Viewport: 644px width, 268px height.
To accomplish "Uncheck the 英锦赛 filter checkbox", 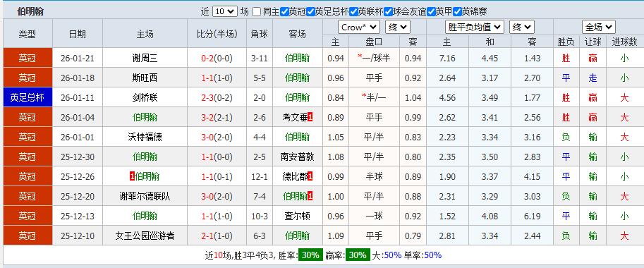I will (458, 12).
